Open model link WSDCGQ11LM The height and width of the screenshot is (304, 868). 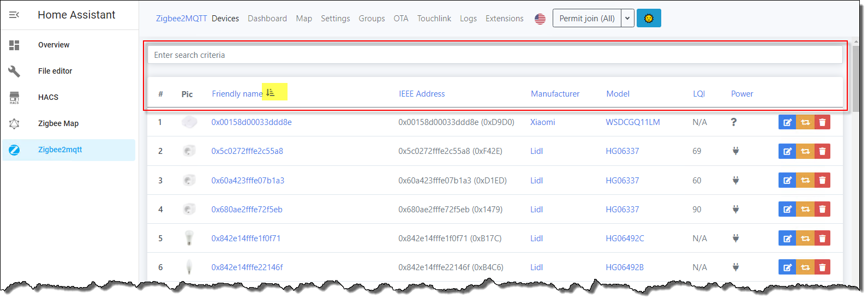pos(633,122)
